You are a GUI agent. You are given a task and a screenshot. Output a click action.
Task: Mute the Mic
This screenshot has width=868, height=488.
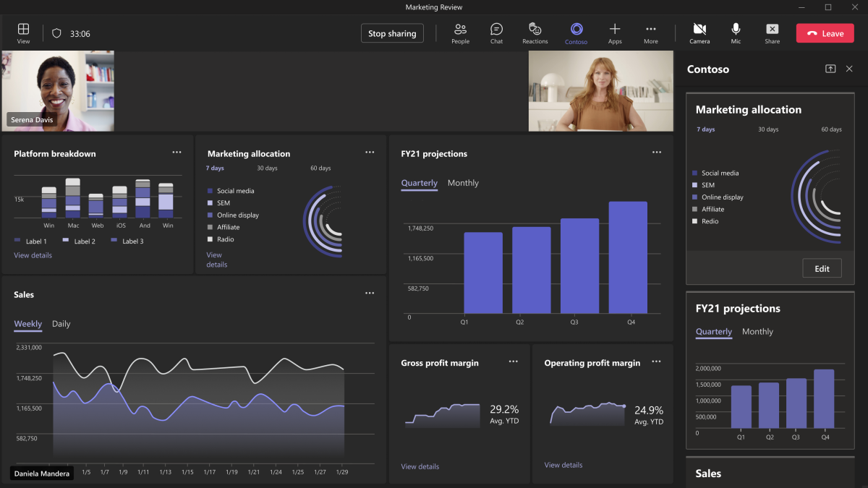click(x=736, y=33)
